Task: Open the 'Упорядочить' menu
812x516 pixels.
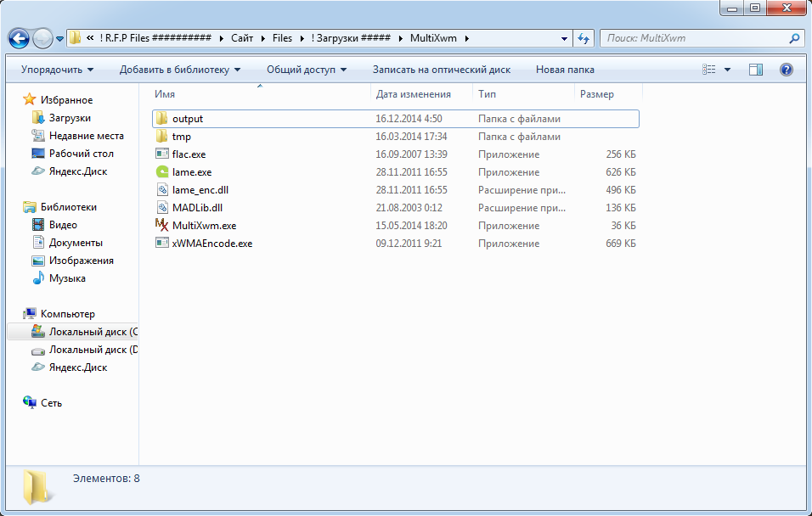Action: tap(57, 70)
